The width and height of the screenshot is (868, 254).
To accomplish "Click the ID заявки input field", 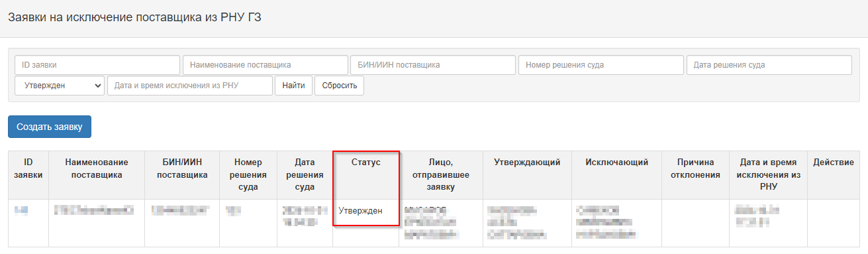I will coord(97,65).
